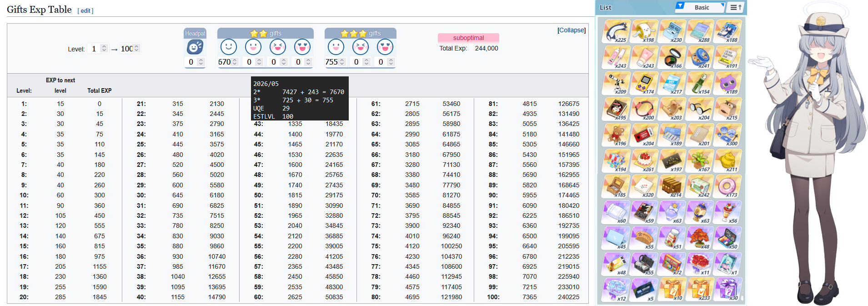
Task: Select the purple mystery gift box x30
Action: click(728, 290)
